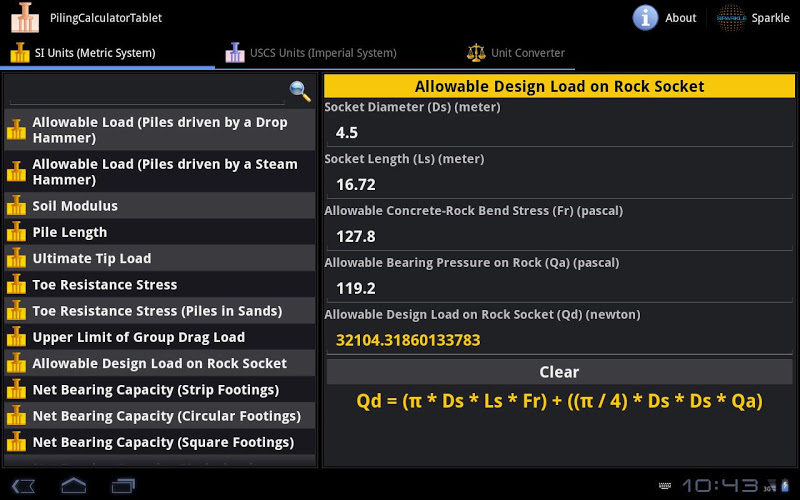Open the Unit Converter tab

click(516, 53)
